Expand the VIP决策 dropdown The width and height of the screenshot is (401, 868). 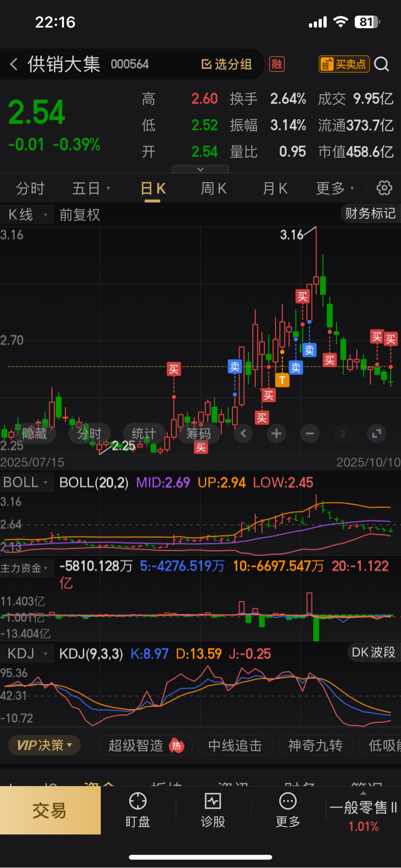pos(44,745)
